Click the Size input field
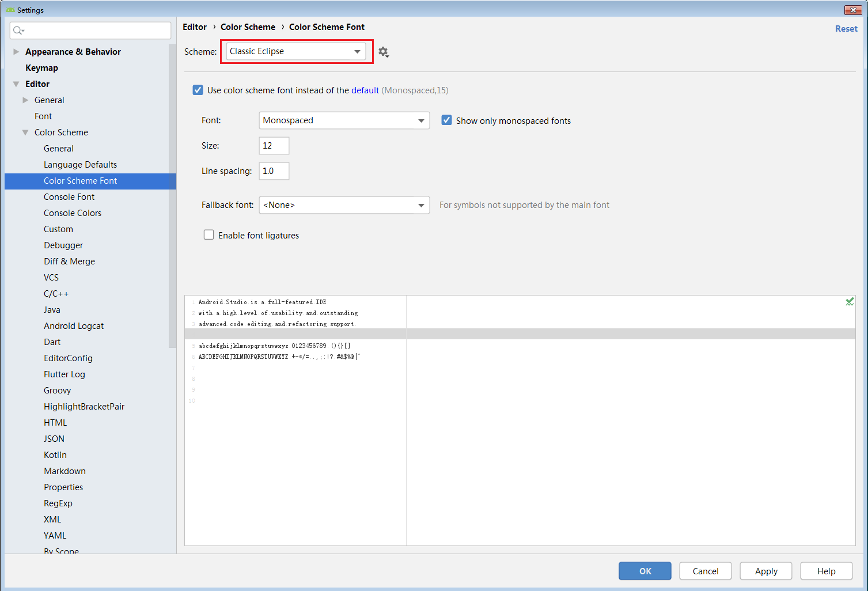Viewport: 868px width, 591px height. [x=274, y=146]
